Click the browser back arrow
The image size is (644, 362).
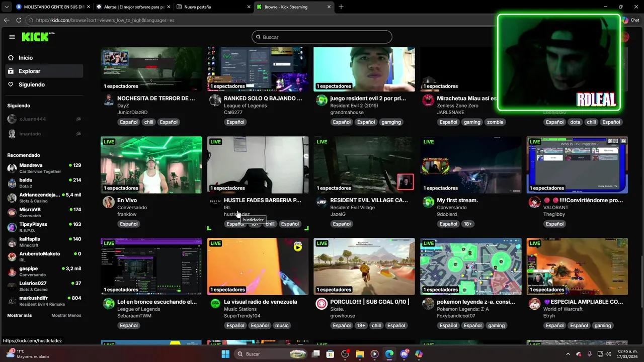pos(6,20)
